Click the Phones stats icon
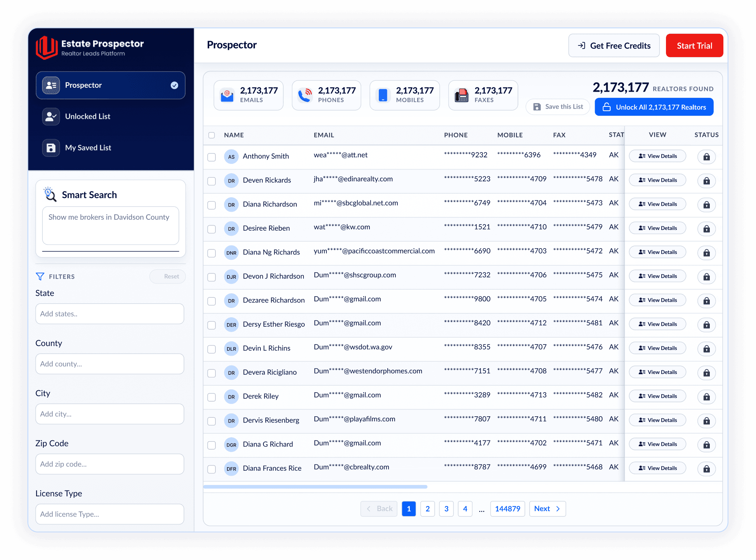The width and height of the screenshot is (756, 560). (306, 95)
